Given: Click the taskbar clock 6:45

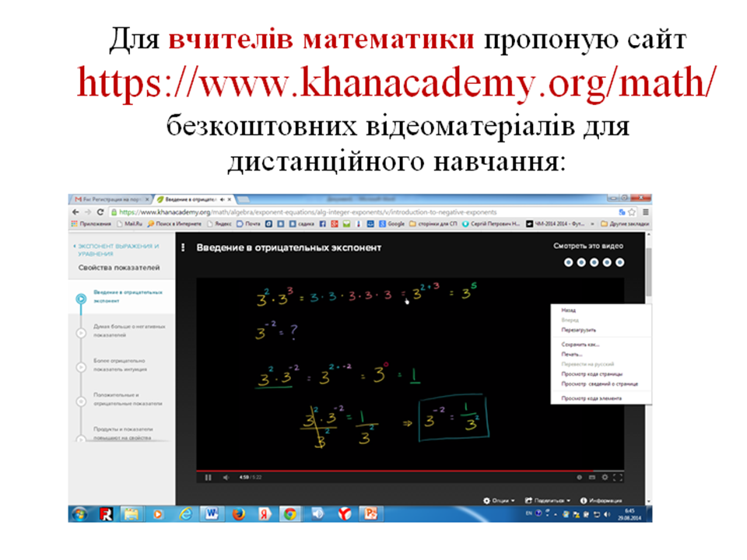Looking at the screenshot, I should point(630,514).
